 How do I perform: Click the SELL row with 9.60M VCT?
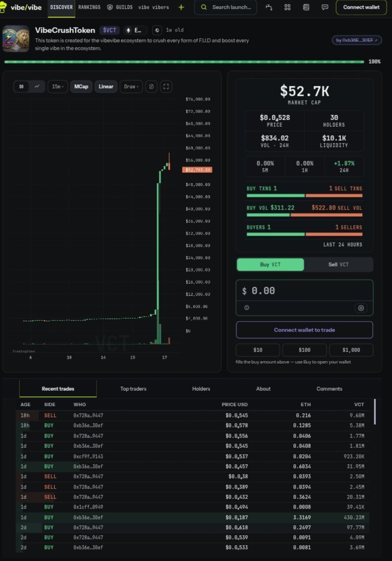tap(192, 415)
